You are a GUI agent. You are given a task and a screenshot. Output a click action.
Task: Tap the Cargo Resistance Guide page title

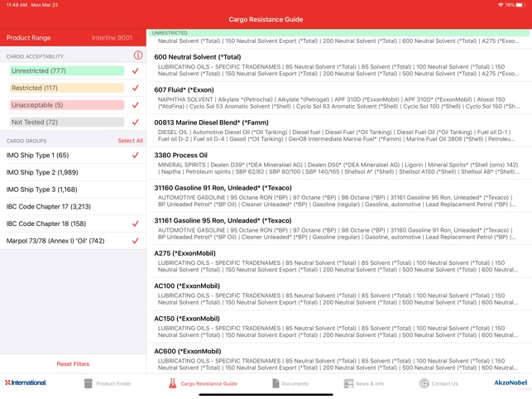tap(266, 19)
